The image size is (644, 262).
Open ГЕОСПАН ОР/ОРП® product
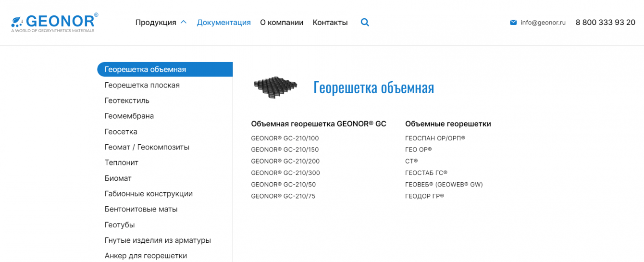point(435,138)
